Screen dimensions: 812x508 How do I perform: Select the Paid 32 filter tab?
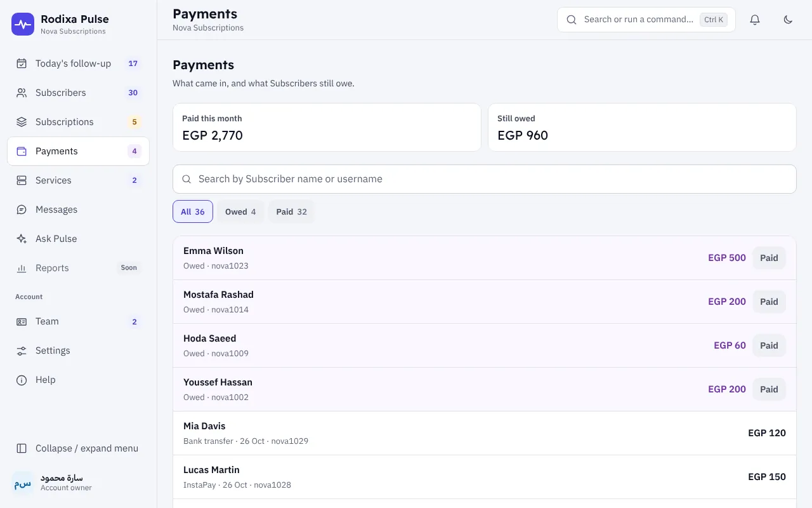click(292, 211)
